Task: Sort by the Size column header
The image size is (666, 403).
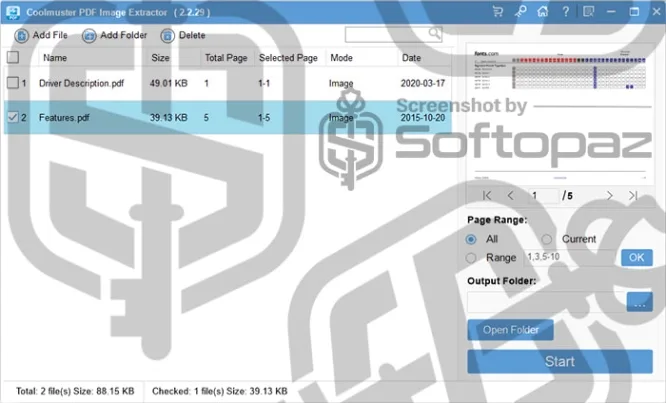Action: 160,58
